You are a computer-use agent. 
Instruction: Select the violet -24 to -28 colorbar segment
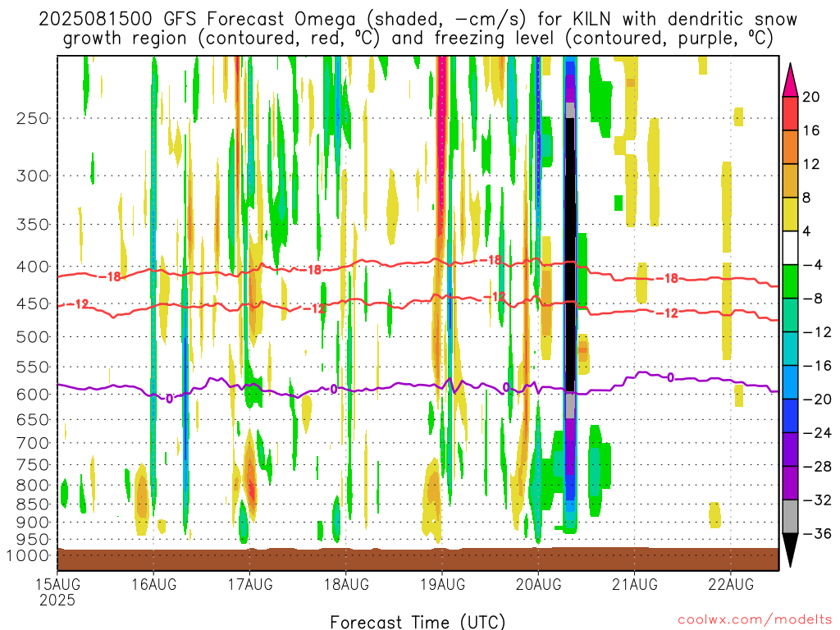[x=790, y=450]
